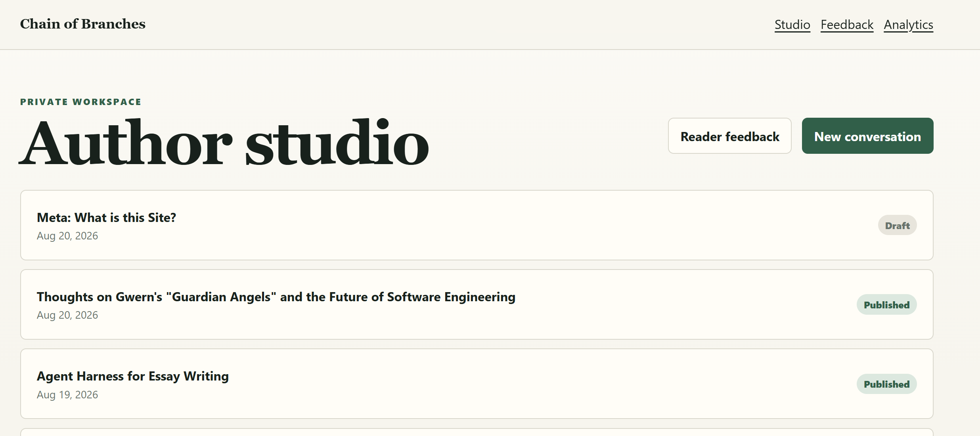Click the Aug 20, 2026 date under Meta entry
Viewport: 980px width, 436px height.
[67, 236]
